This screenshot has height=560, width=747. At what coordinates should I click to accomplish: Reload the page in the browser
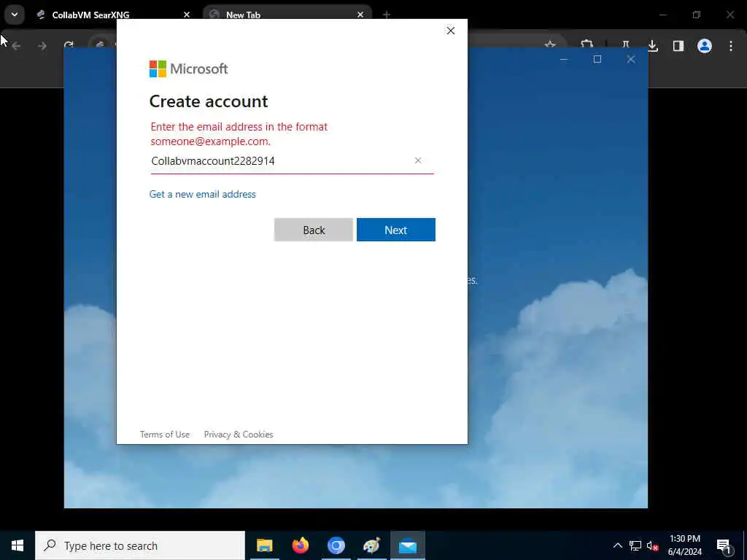pyautogui.click(x=69, y=46)
